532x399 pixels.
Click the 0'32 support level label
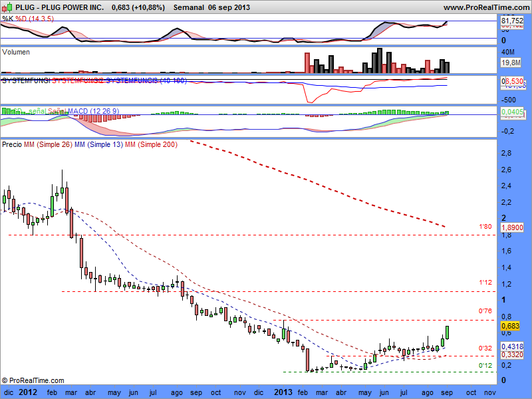coord(485,348)
